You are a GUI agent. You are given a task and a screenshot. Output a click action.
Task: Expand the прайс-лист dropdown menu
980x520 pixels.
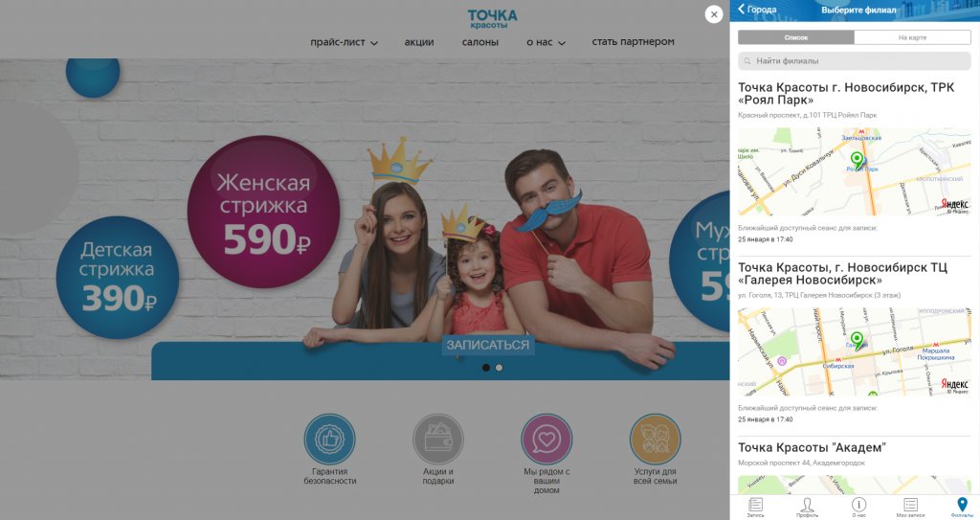[344, 42]
